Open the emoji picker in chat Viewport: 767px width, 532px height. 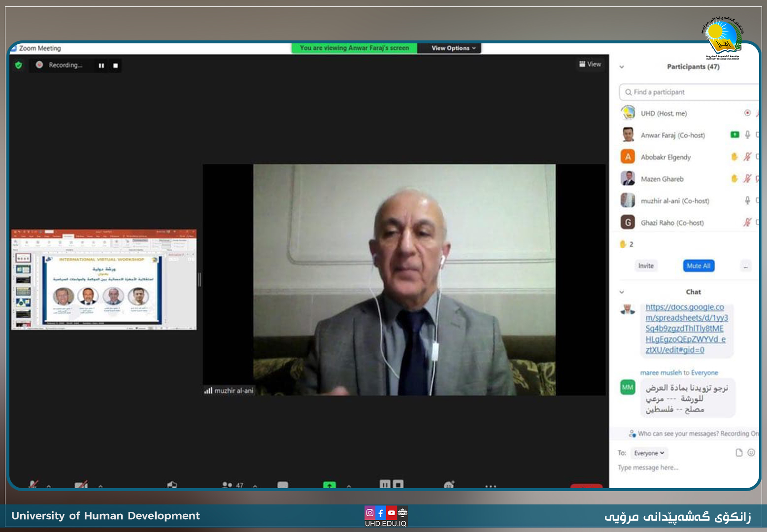click(x=751, y=453)
